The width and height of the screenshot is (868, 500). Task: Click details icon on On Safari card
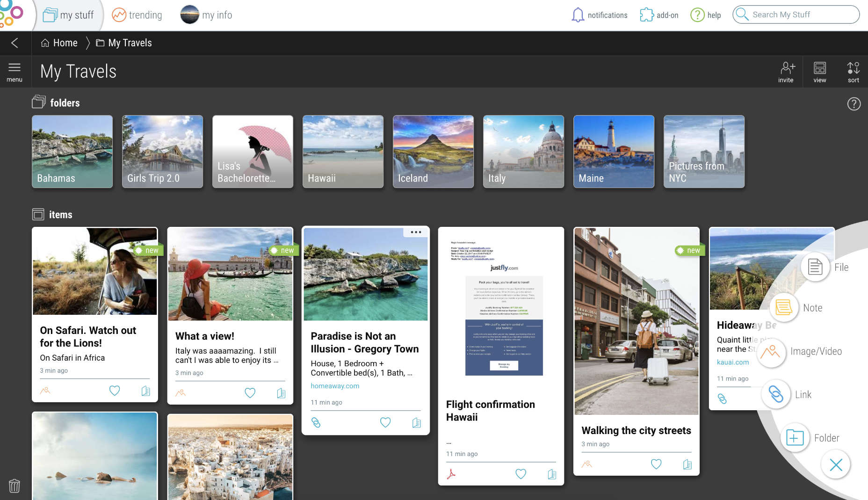click(x=146, y=391)
